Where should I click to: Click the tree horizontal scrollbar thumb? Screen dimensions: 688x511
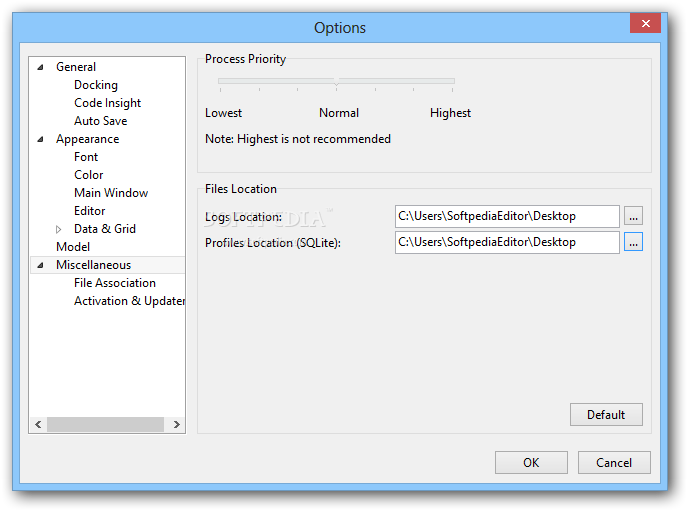tap(105, 425)
